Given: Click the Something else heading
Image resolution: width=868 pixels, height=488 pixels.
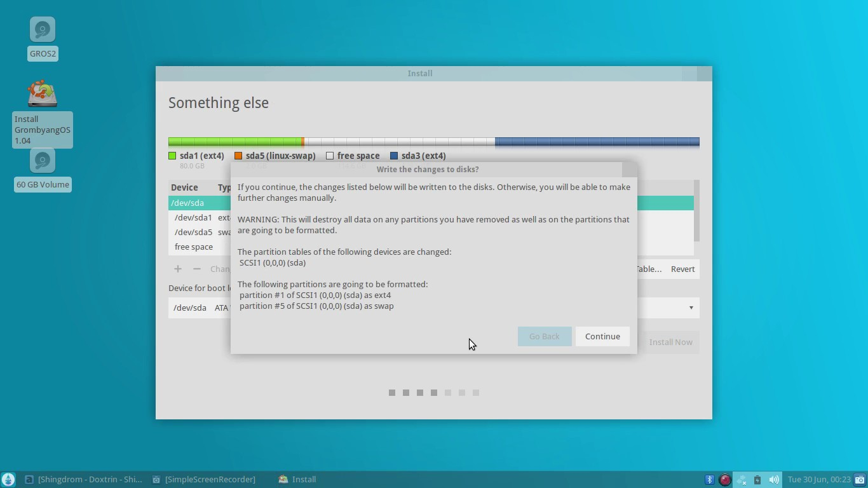Looking at the screenshot, I should 219,103.
